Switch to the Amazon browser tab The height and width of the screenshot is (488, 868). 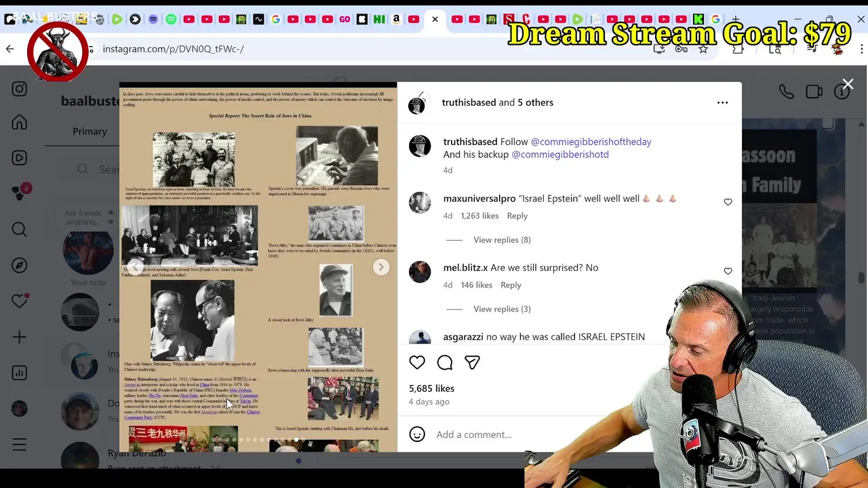pyautogui.click(x=396, y=20)
